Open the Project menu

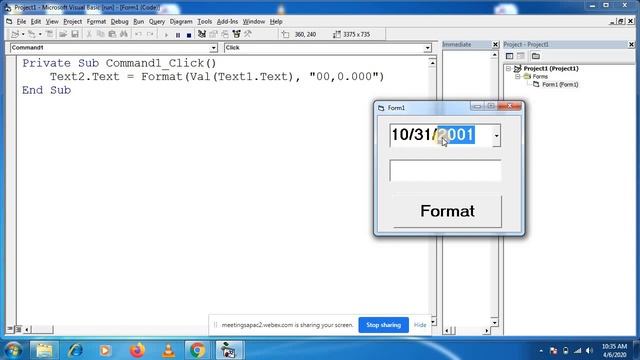pyautogui.click(x=73, y=22)
